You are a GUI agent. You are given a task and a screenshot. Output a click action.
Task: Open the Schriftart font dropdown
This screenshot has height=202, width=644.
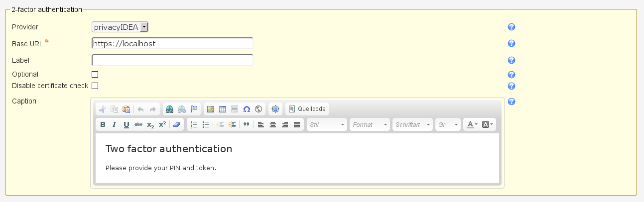pos(412,125)
